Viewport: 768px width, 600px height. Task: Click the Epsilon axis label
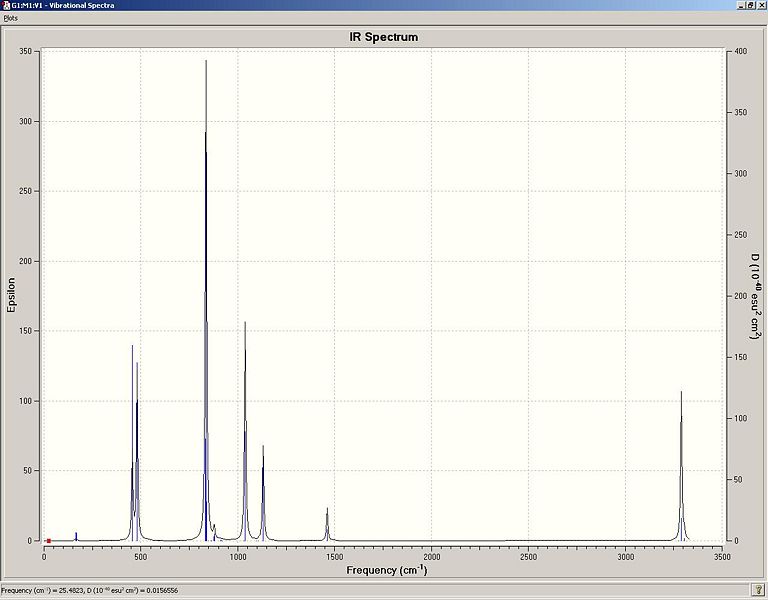pos(11,295)
